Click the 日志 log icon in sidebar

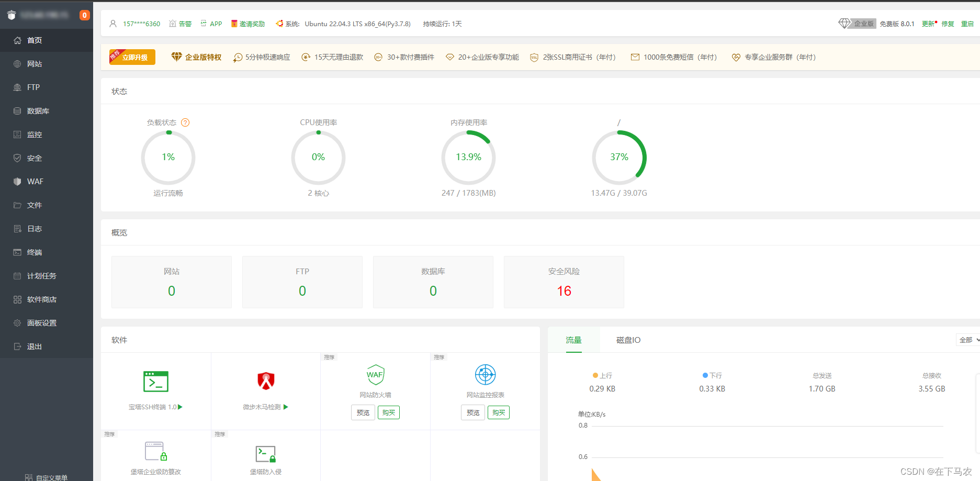(17, 229)
